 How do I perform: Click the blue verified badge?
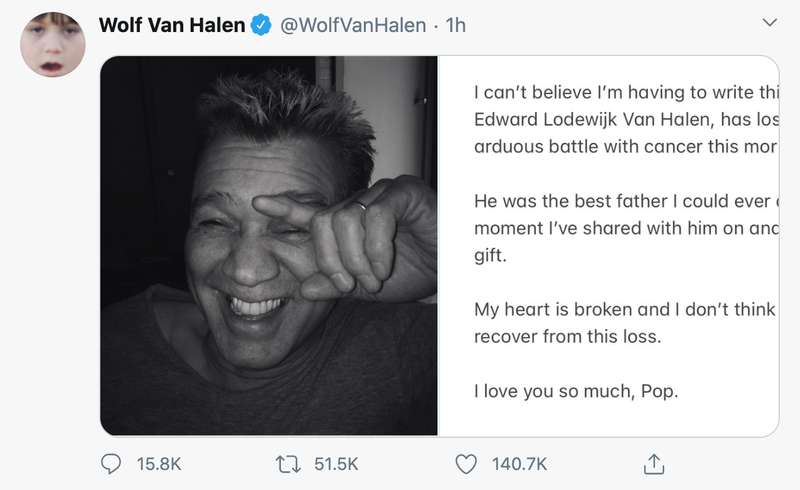click(261, 26)
